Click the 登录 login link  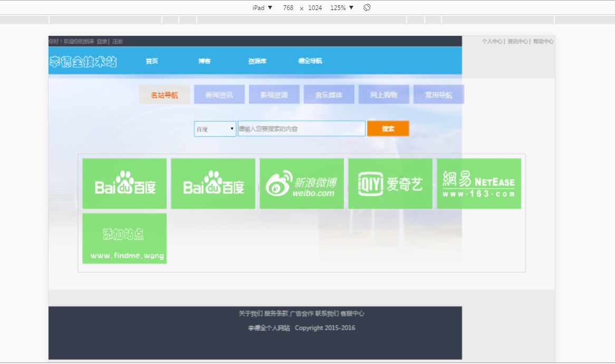coord(102,41)
